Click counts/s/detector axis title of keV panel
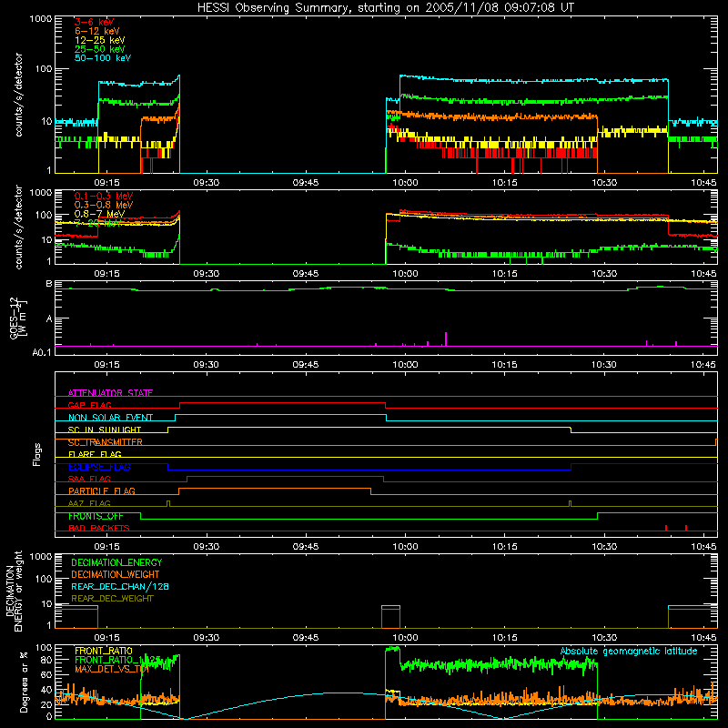 click(18, 95)
